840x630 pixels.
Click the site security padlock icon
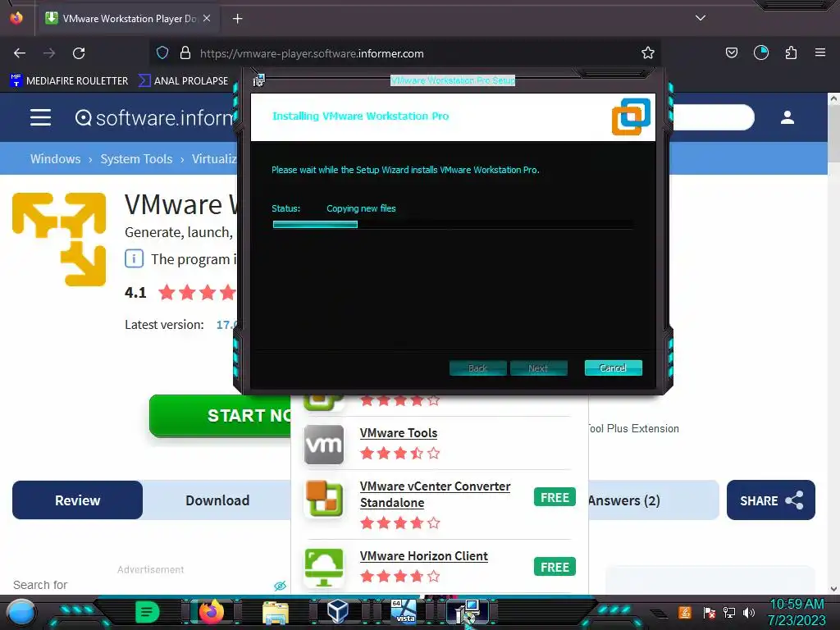[185, 53]
